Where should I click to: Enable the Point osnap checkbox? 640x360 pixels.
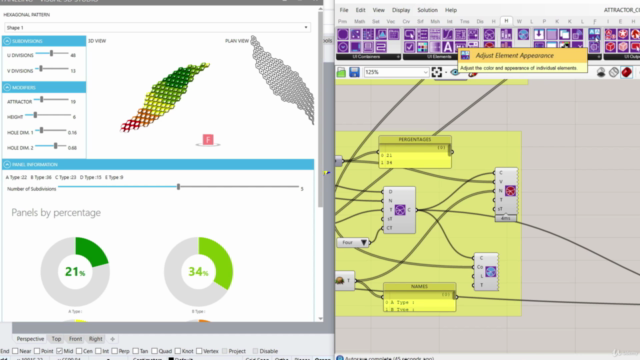pos(37,351)
